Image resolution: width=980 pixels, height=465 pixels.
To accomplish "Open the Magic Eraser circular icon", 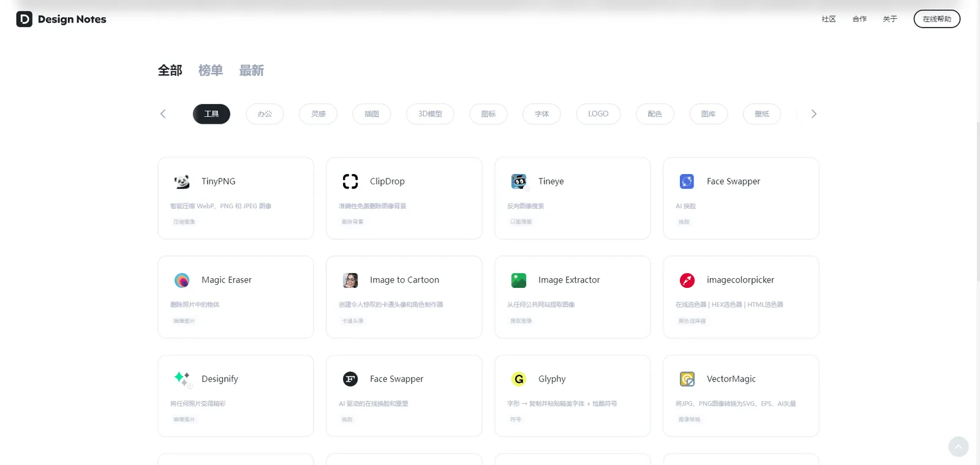I will click(182, 280).
